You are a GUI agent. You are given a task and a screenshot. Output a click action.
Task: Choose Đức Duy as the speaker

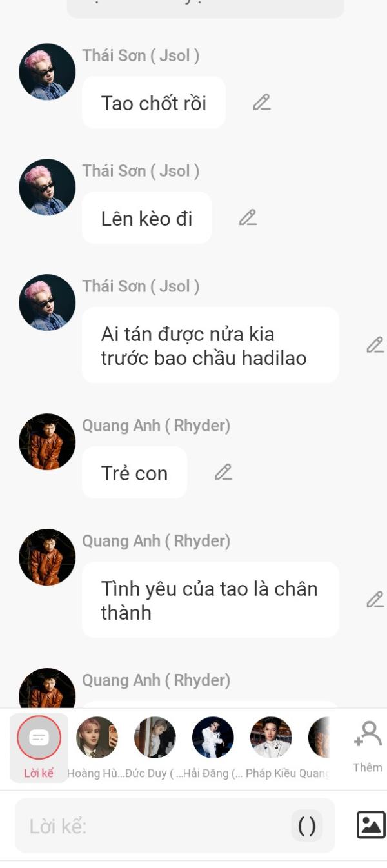coord(155,737)
